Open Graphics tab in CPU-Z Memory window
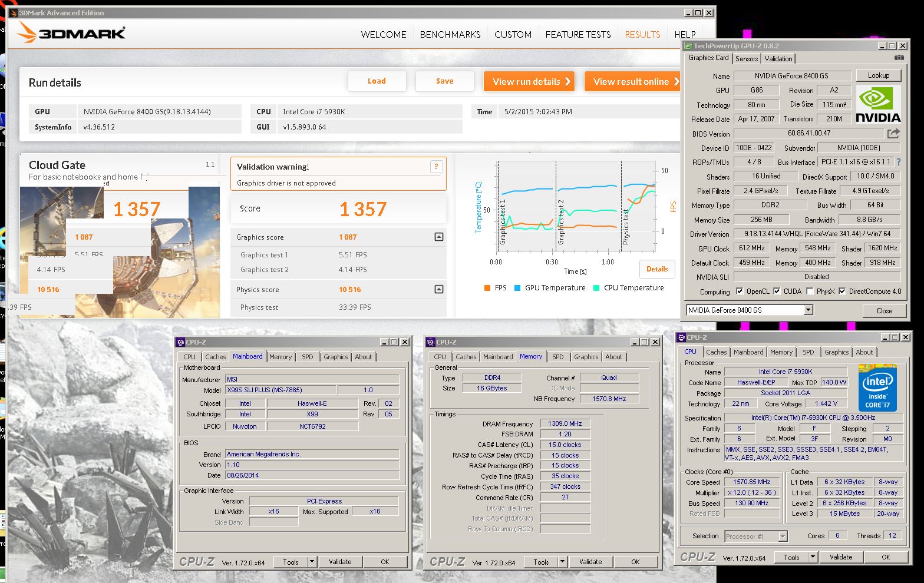The width and height of the screenshot is (924, 583). [x=586, y=357]
